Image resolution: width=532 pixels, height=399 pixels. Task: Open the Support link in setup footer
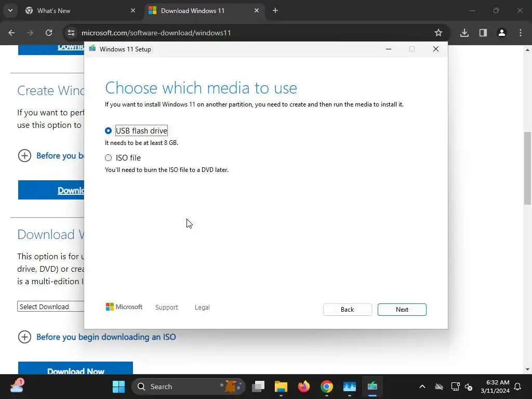(x=167, y=308)
